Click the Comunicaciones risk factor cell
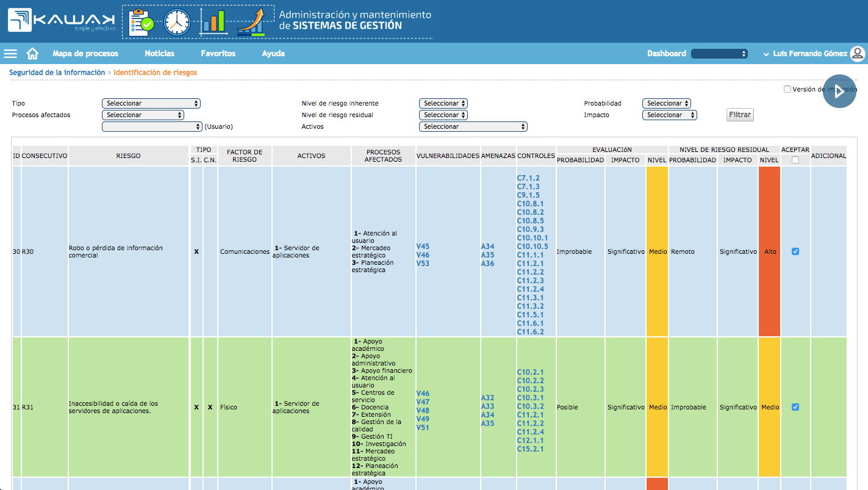 [x=245, y=251]
